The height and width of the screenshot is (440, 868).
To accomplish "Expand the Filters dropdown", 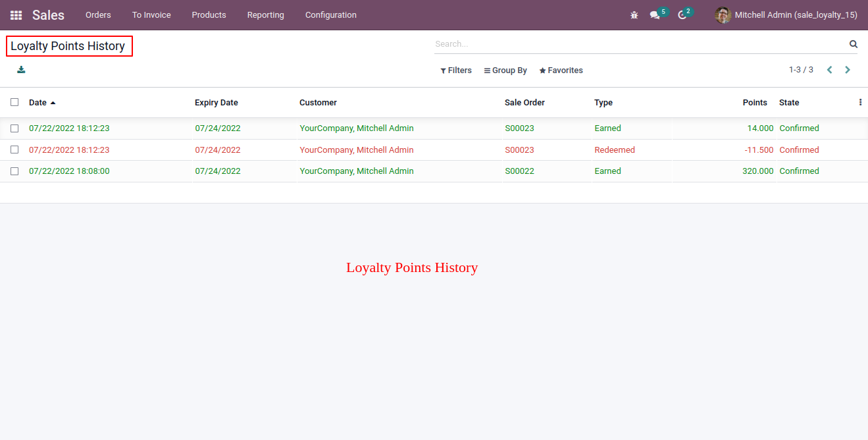I will coord(456,70).
